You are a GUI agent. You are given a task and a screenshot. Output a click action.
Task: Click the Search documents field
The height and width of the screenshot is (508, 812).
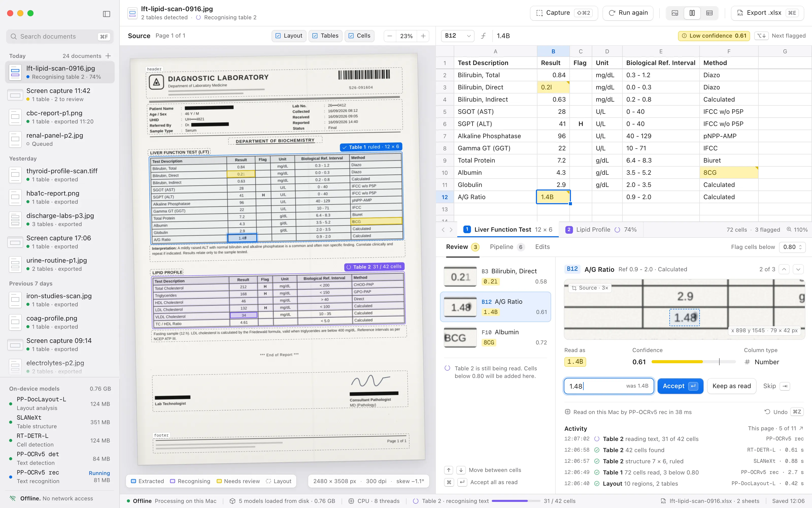point(60,36)
